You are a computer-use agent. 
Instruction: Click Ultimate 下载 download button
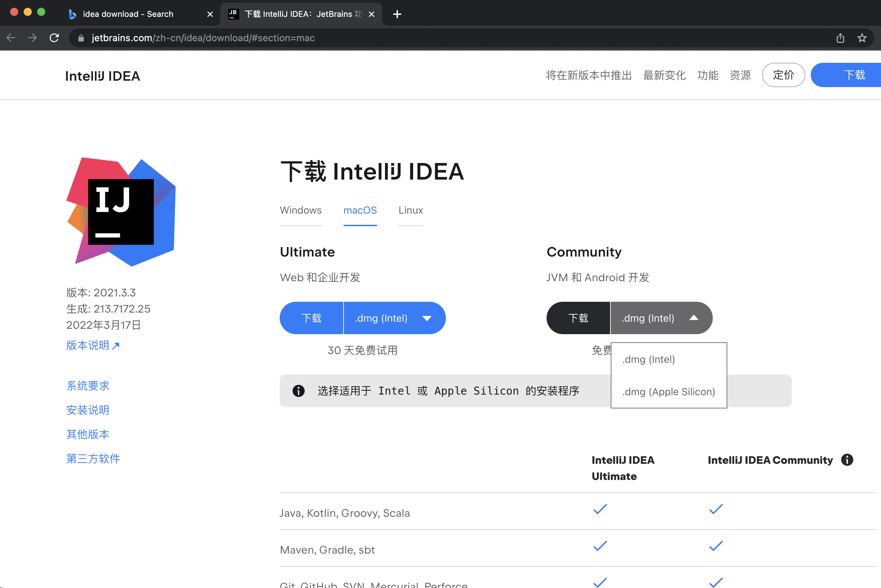[311, 318]
